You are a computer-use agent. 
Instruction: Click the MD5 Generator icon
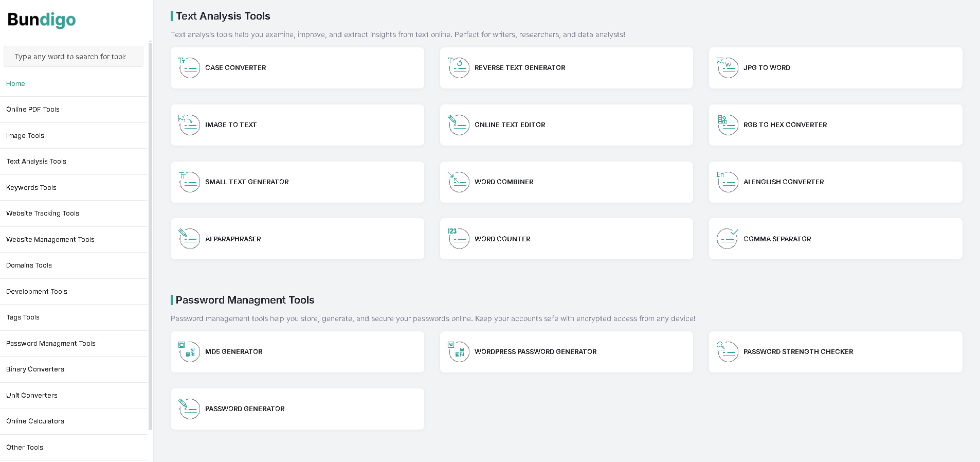[x=189, y=351]
